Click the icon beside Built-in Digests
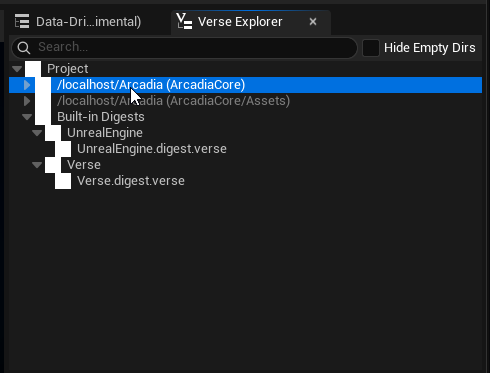The image size is (490, 373). [x=43, y=117]
